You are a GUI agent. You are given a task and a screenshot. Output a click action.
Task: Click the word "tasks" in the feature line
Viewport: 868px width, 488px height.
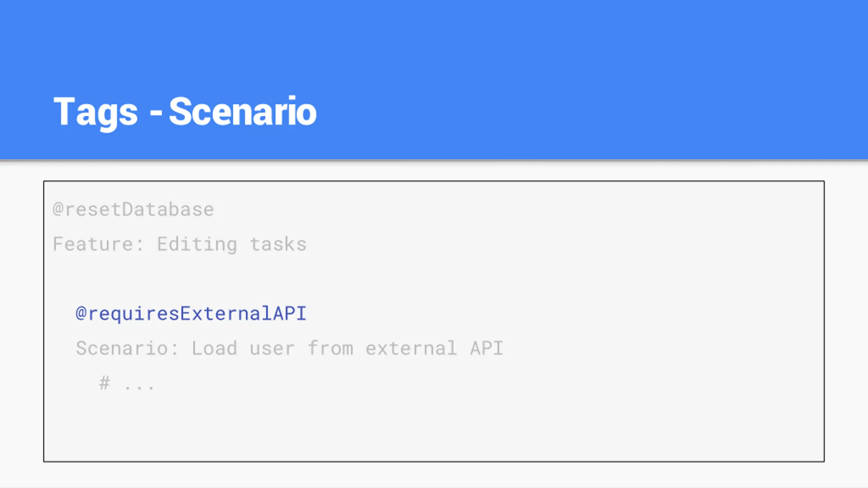coord(278,244)
